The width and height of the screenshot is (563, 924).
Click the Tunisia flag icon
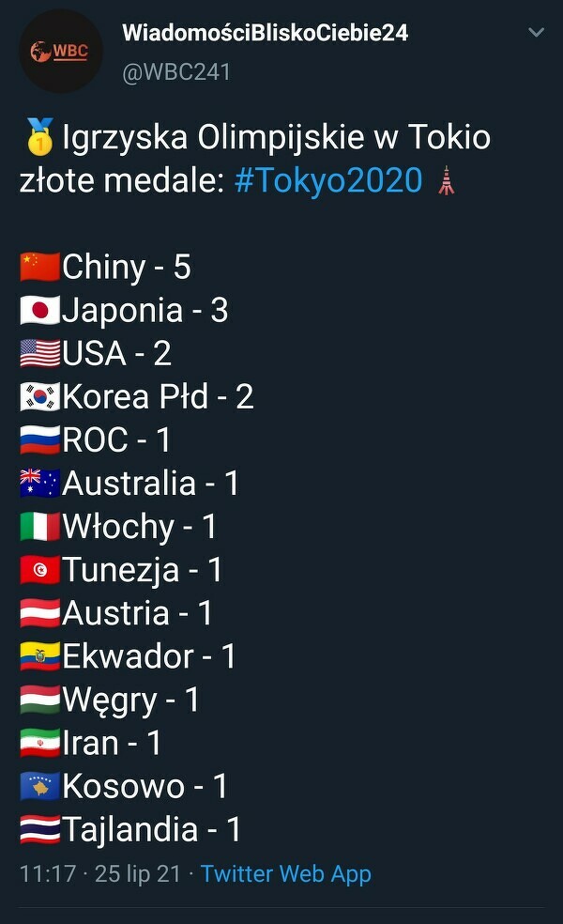[x=40, y=570]
